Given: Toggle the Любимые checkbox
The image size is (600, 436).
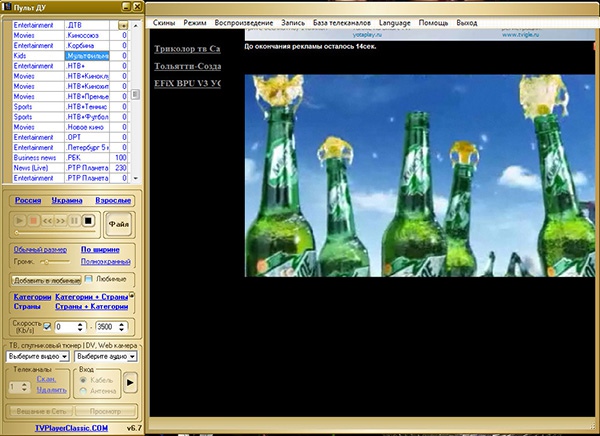Looking at the screenshot, I should 88,279.
